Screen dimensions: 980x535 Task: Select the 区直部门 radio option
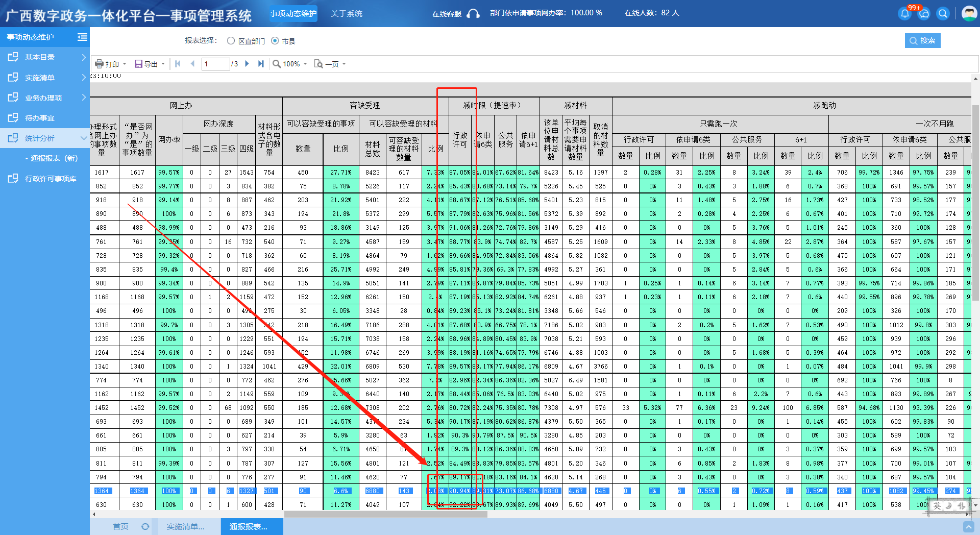pos(231,41)
